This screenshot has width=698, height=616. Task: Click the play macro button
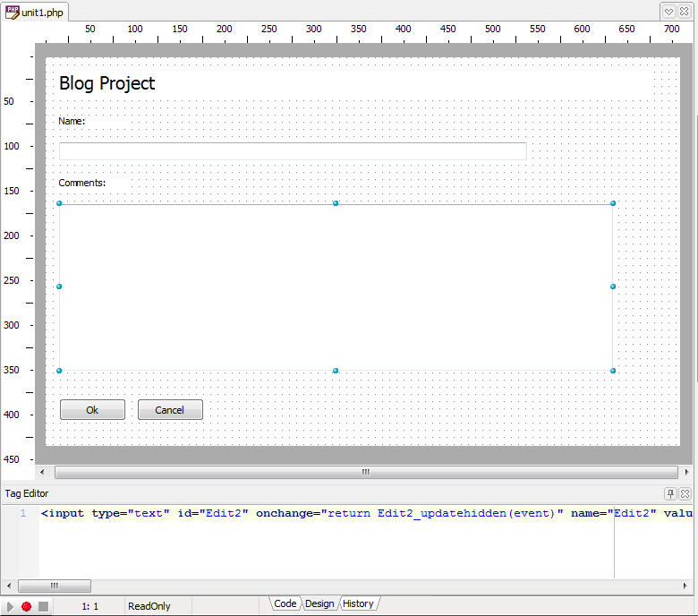tap(9, 606)
